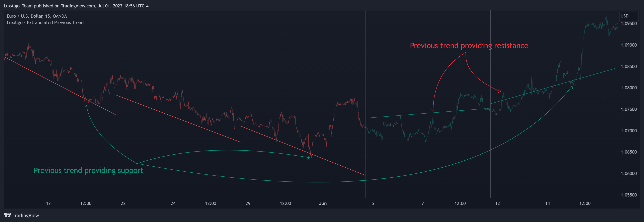Open the USD currency selector
The width and height of the screenshot is (644, 222).
629,16
